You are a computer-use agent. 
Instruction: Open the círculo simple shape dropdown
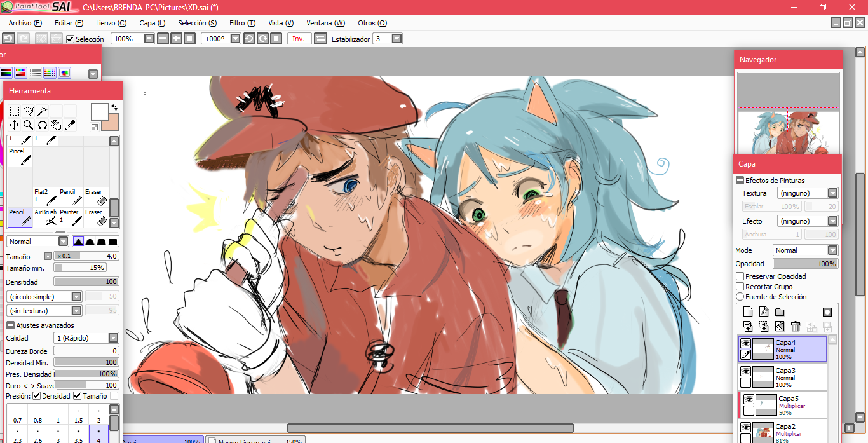point(76,297)
